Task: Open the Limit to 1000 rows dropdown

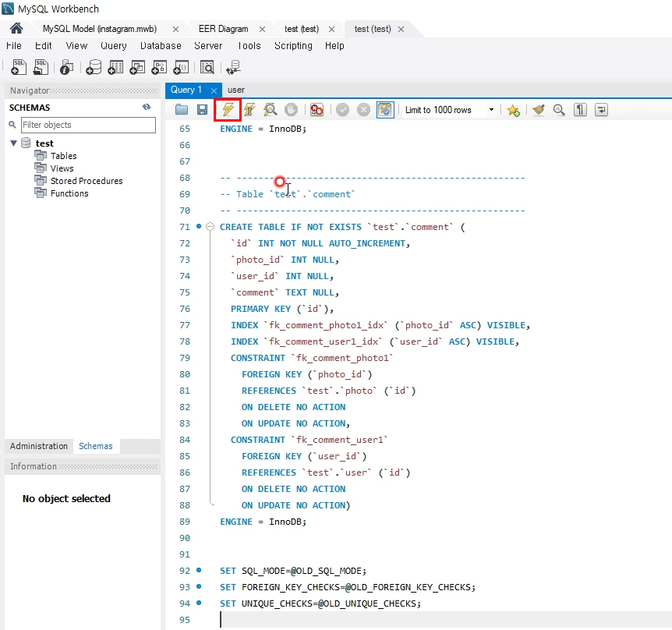Action: click(449, 110)
